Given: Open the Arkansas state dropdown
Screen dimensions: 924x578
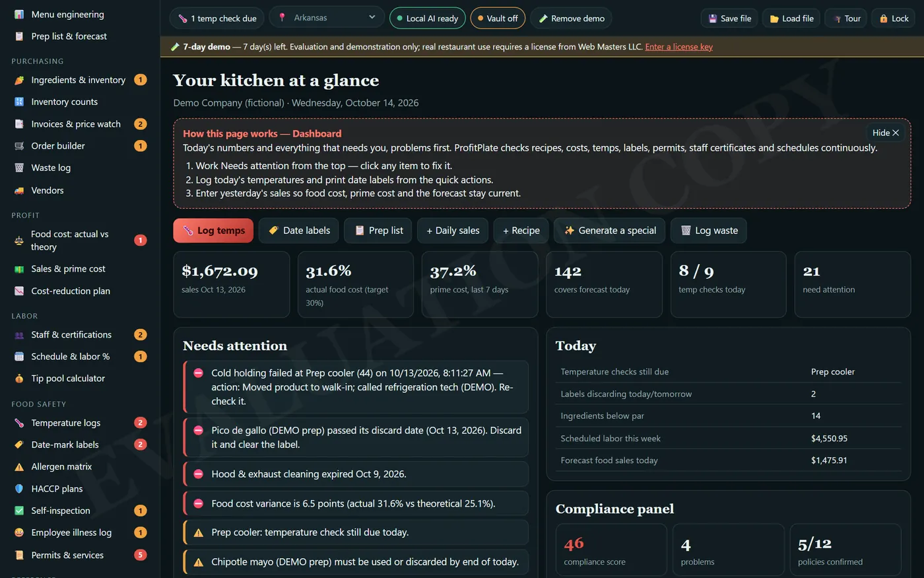Looking at the screenshot, I should 327,18.
